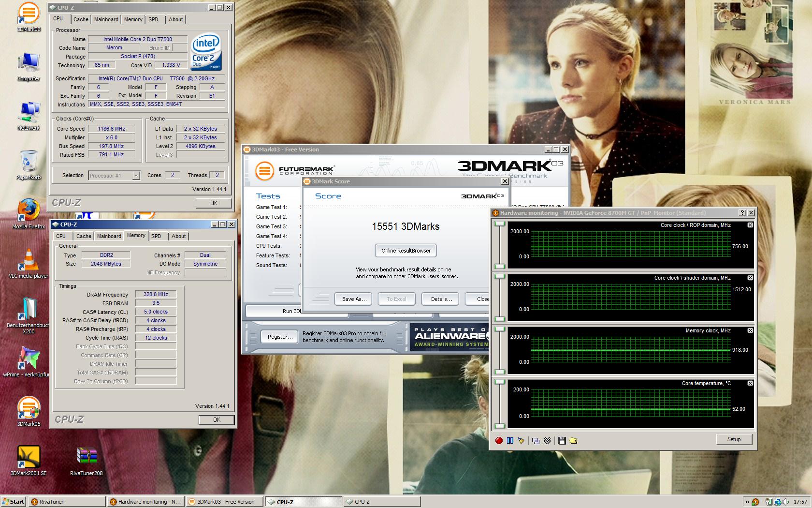812x508 pixels.
Task: Open the Processor selection dropdown in CPU-Z
Action: pyautogui.click(x=136, y=175)
